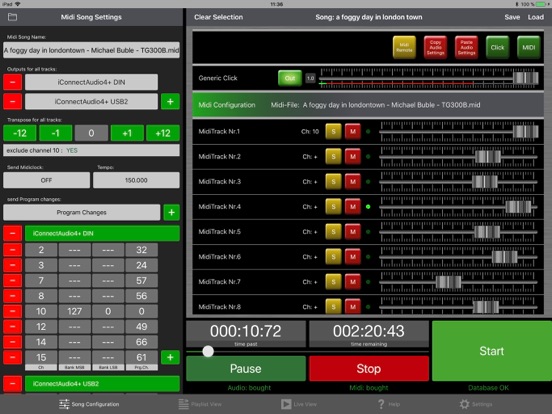Viewport: 552px width, 414px height.
Task: Remove the green iConnectAudio4+ DIN program group
Action: coord(12,233)
